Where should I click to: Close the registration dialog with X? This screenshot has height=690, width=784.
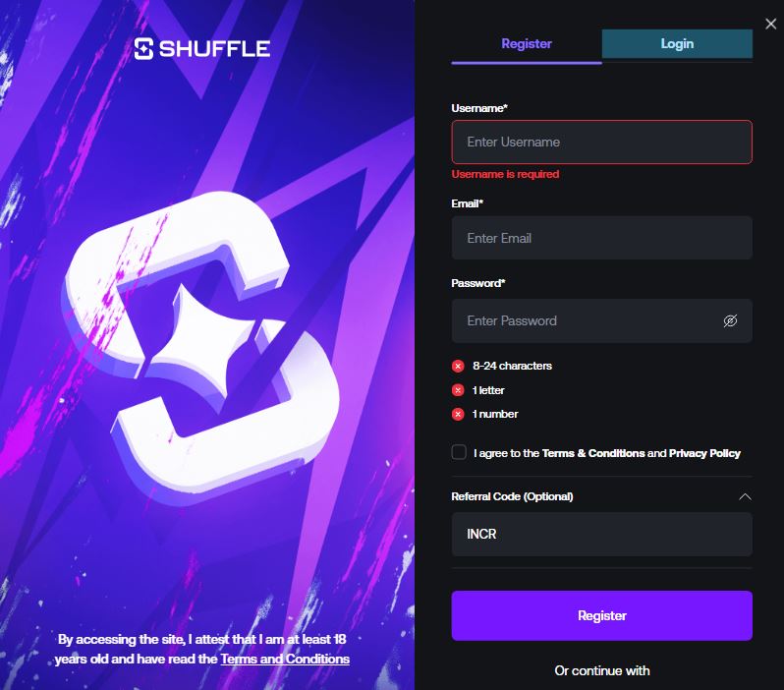[x=770, y=24]
